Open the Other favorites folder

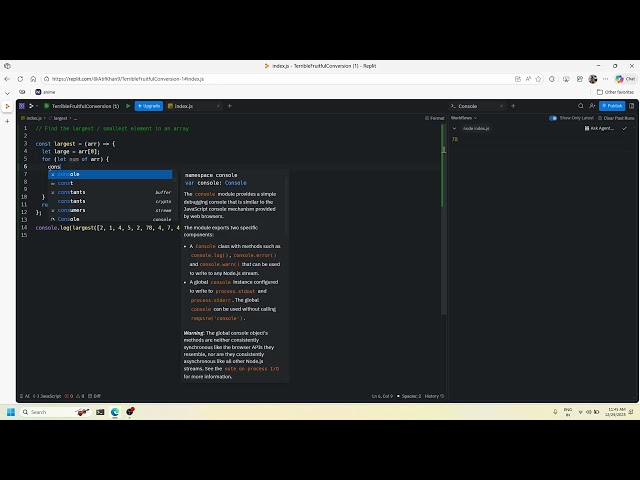pos(615,92)
